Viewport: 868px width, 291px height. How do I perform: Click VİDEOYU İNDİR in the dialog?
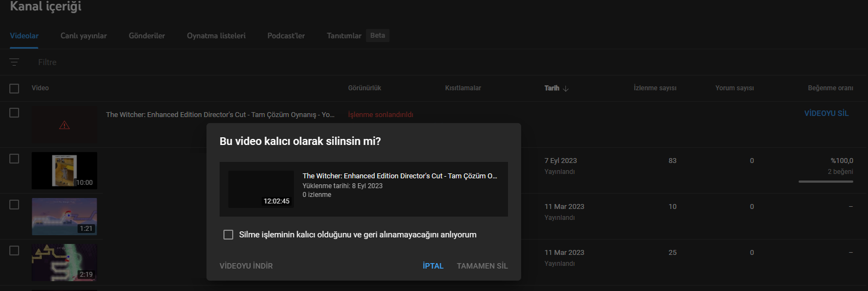[246, 266]
